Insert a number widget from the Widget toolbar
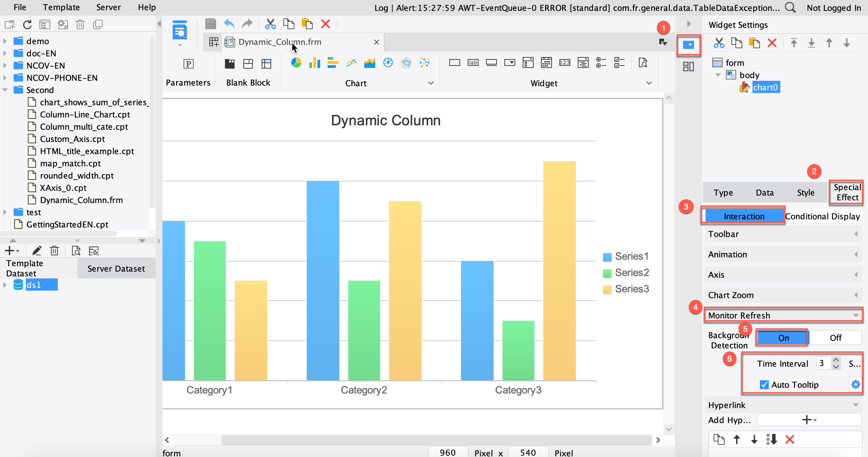This screenshot has height=457, width=868. pos(564,63)
